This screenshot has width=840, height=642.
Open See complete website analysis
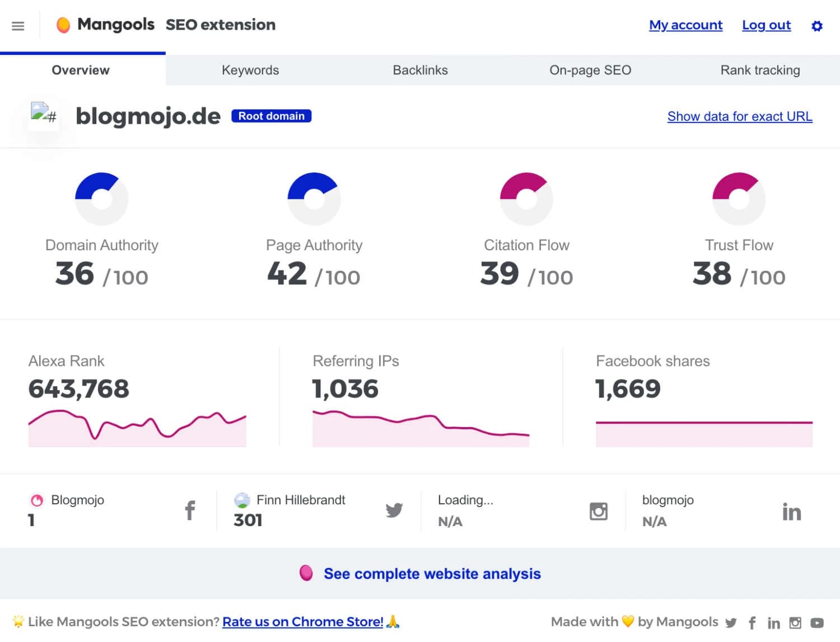432,574
